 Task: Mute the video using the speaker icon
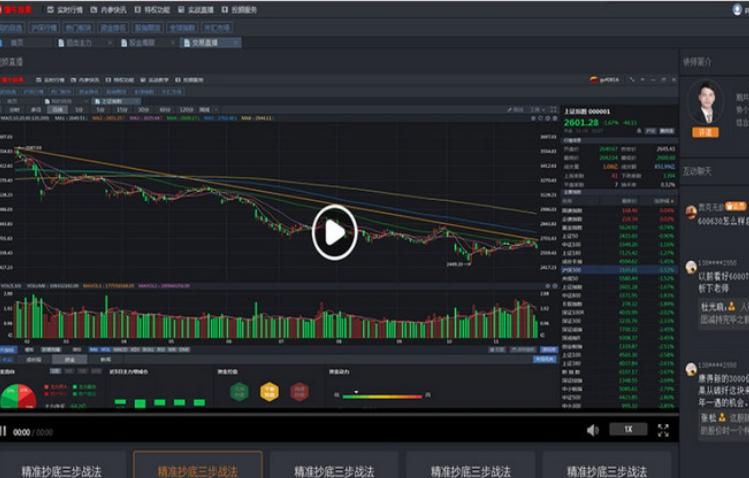tap(593, 430)
